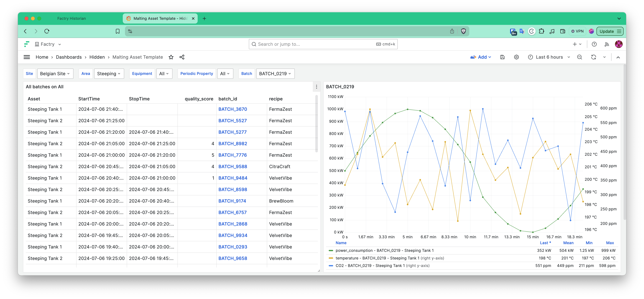Image resolution: width=644 pixels, height=299 pixels.
Task: Go to Home breadcrumb
Action: coord(42,57)
